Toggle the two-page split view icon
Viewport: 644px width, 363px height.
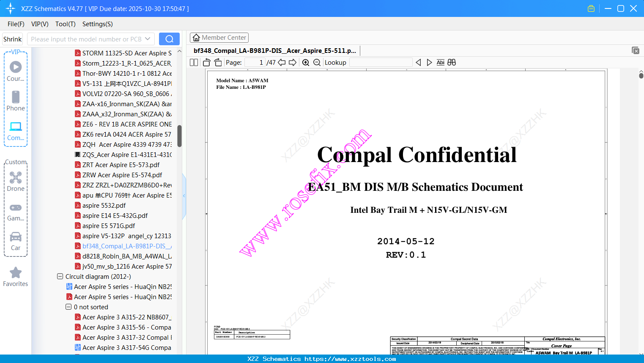194,63
